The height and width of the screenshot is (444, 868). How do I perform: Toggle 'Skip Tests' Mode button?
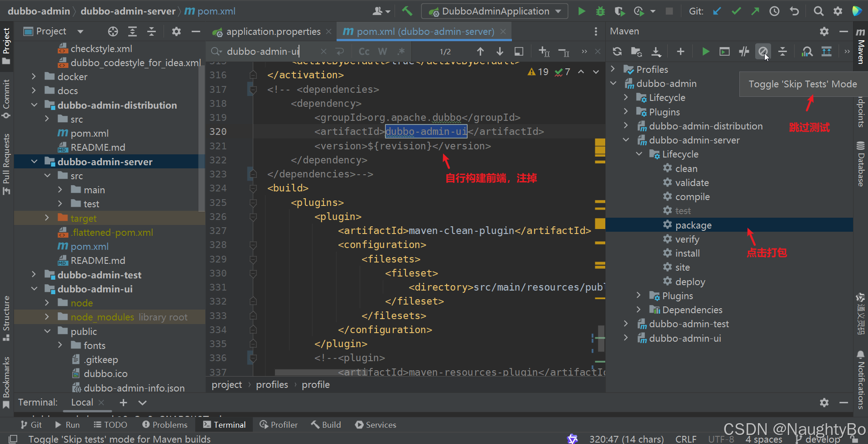763,52
